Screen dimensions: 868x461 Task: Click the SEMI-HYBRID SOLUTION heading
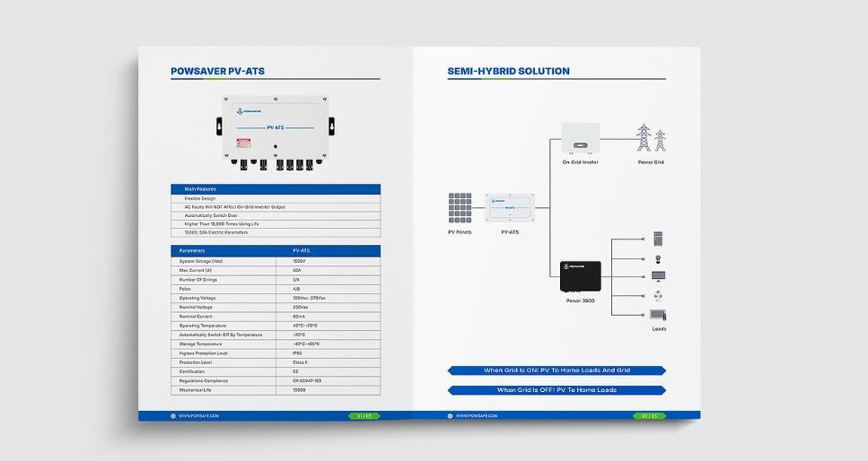click(508, 72)
